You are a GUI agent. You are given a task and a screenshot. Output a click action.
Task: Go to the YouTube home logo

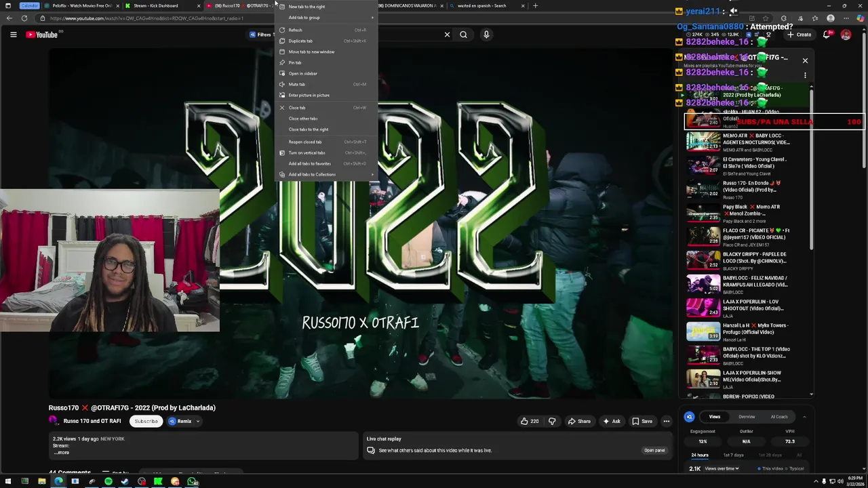point(42,35)
